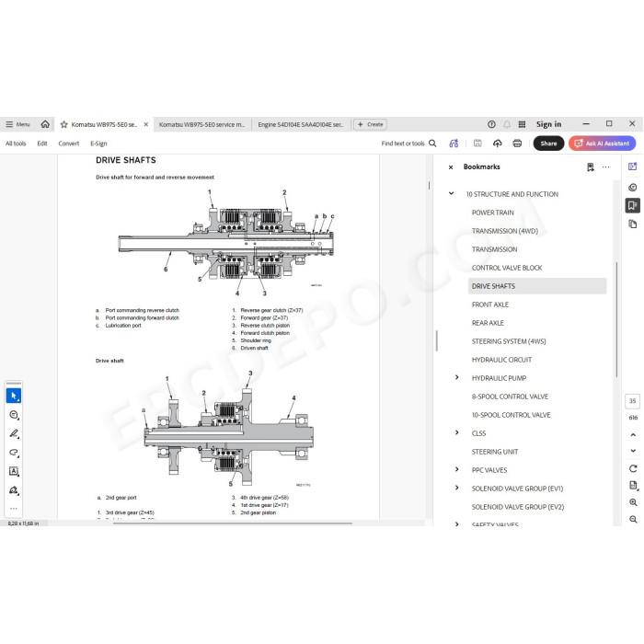This screenshot has height=644, width=644.
Task: Click the Ask AI Assistant button
Action: pyautogui.click(x=602, y=143)
